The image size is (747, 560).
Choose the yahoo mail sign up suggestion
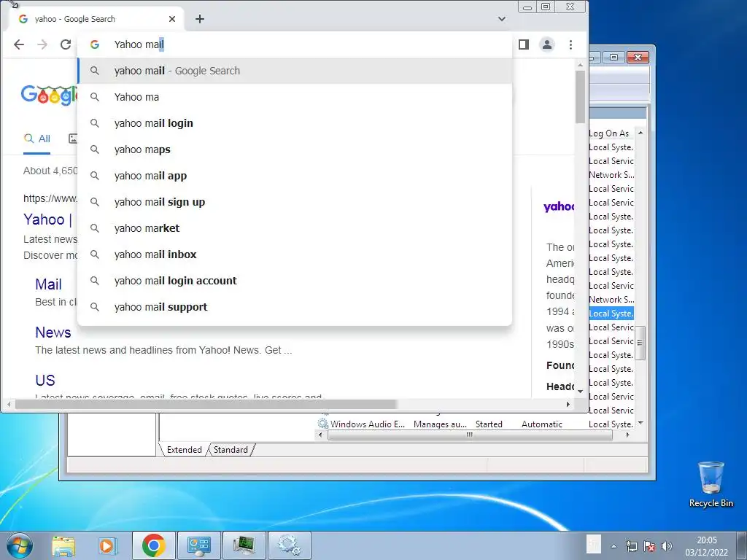295,202
